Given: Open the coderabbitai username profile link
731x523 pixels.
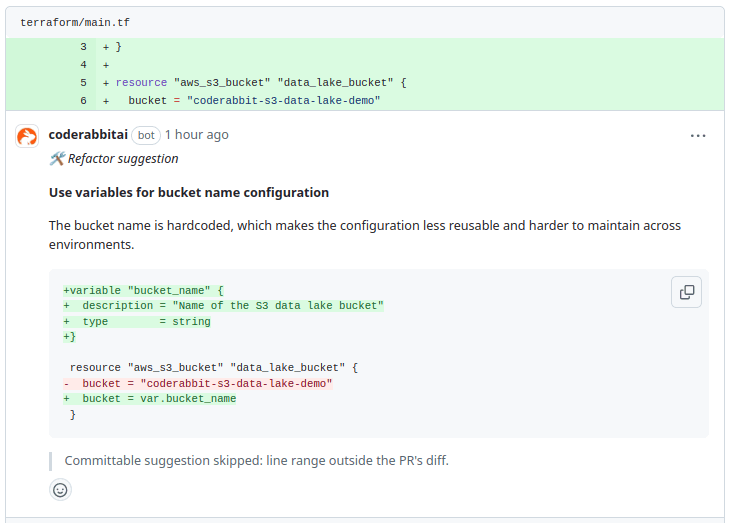Looking at the screenshot, I should pos(88,134).
